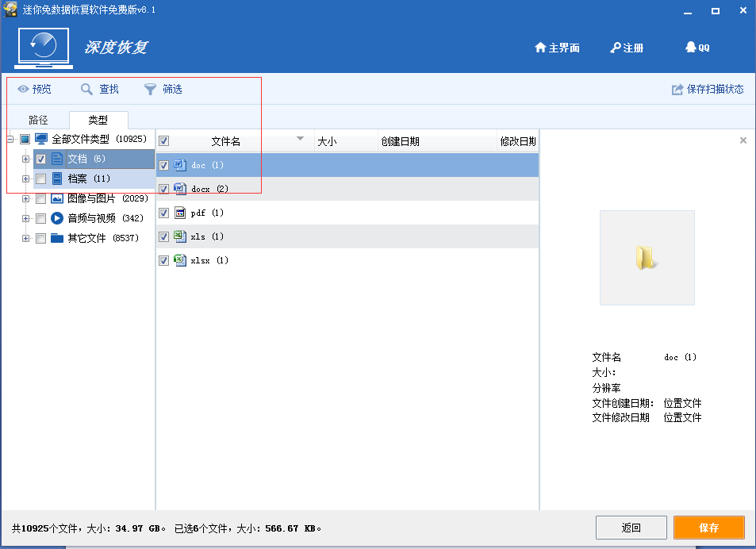Select the 音频与视频 (342) tree label
Viewport: 756px width, 549px height.
pyautogui.click(x=105, y=218)
